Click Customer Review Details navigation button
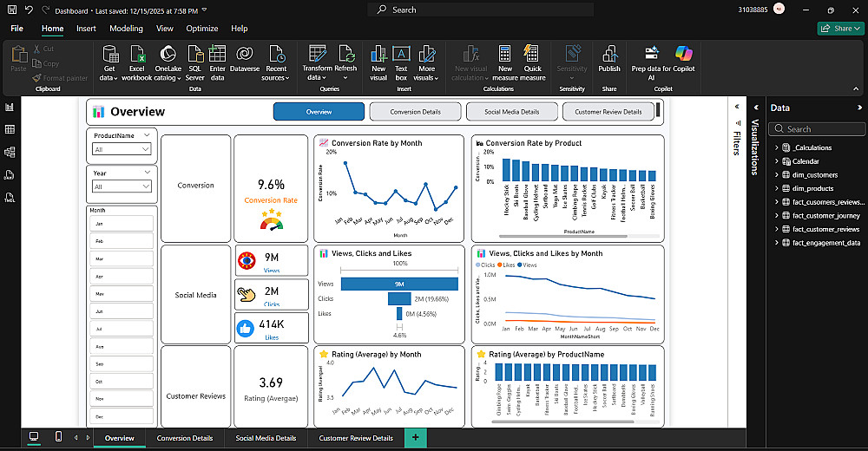This screenshot has height=451, width=868. point(608,111)
